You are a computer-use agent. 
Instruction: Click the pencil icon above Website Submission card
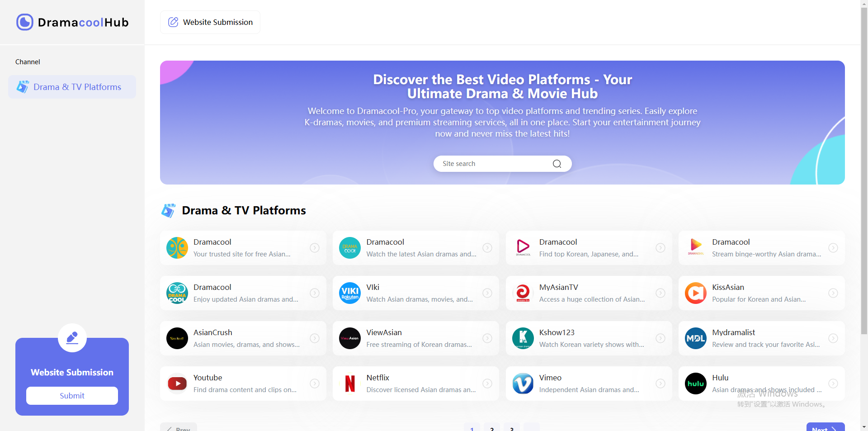[72, 338]
